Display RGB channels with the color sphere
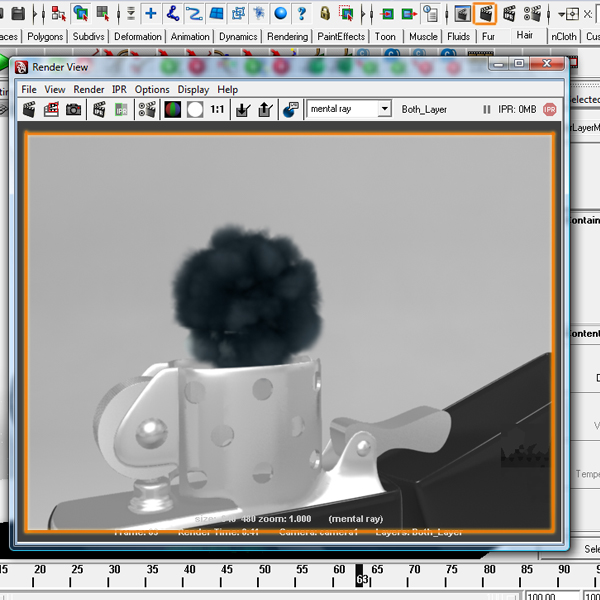This screenshot has width=600, height=600. [173, 110]
